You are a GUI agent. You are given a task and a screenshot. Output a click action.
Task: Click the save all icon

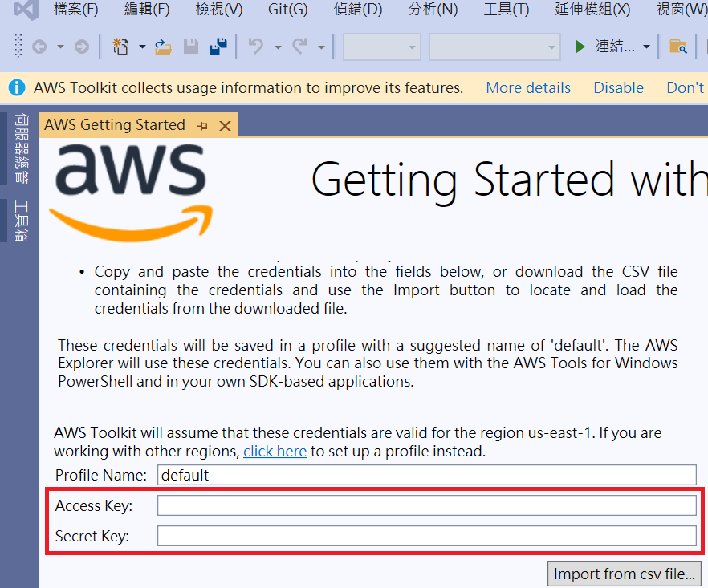pos(218,47)
